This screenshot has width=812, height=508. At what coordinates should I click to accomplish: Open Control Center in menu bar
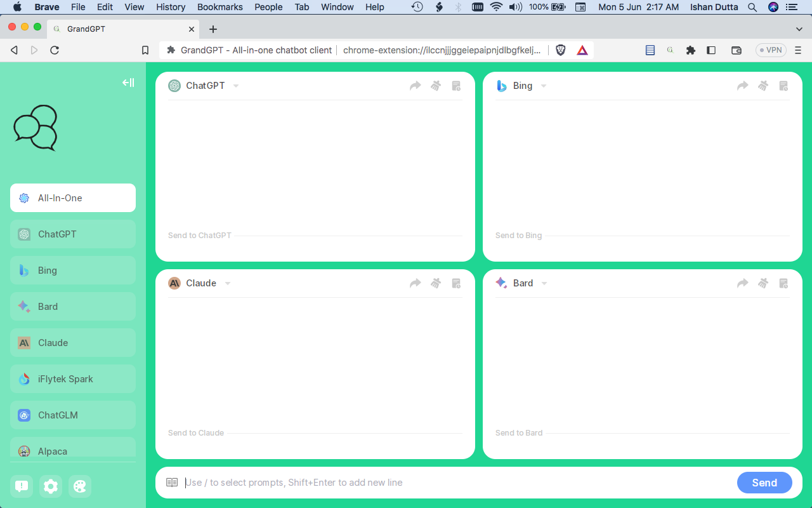793,7
